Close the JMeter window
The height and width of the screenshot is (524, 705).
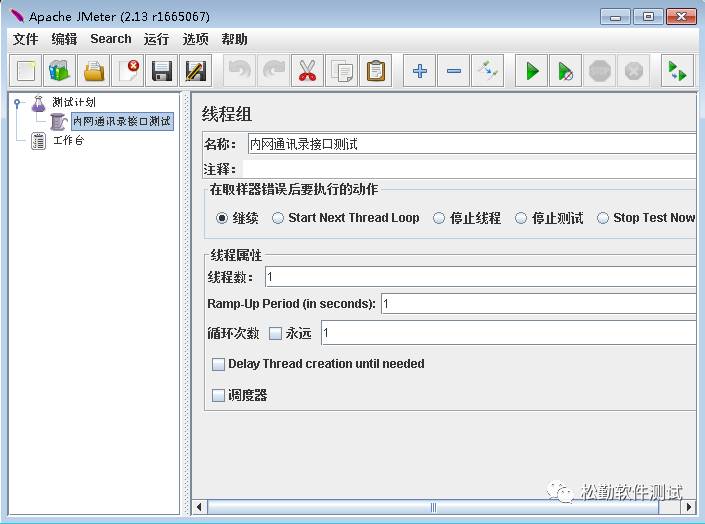[681, 17]
